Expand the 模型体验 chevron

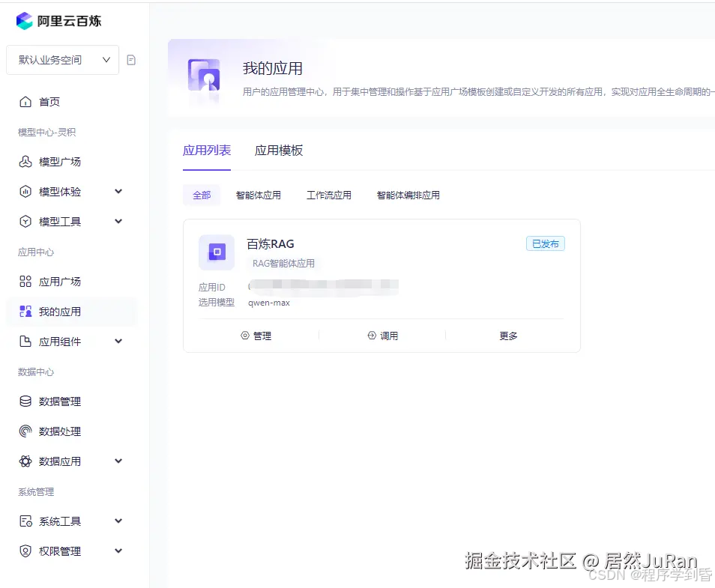118,192
